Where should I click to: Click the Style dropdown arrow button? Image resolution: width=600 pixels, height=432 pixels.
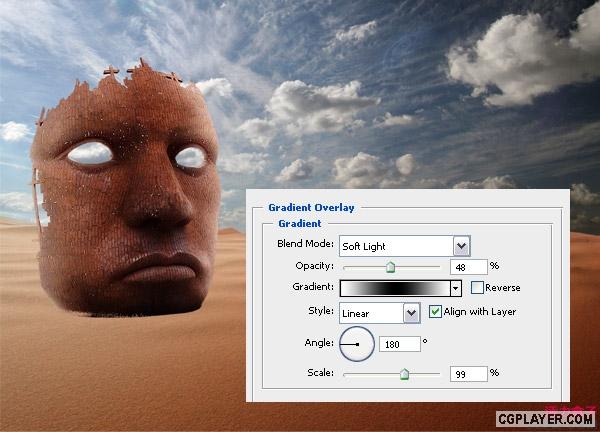411,313
